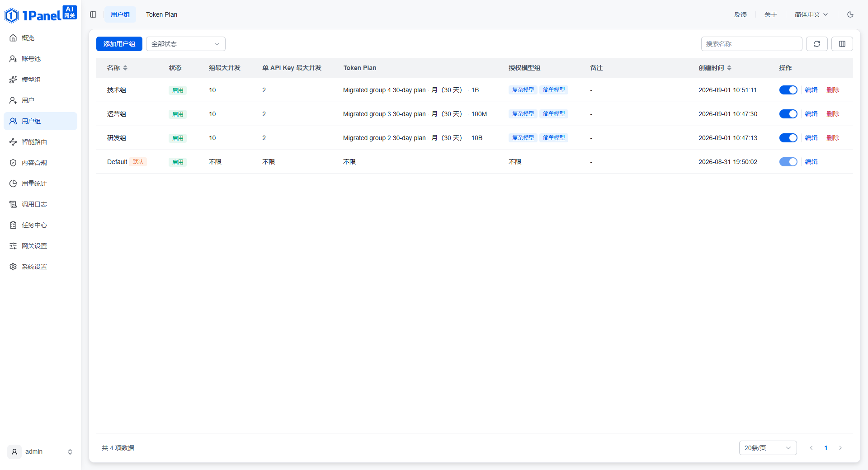Open 调用日志 call logs
Viewport: 868px width, 470px height.
tap(41, 204)
